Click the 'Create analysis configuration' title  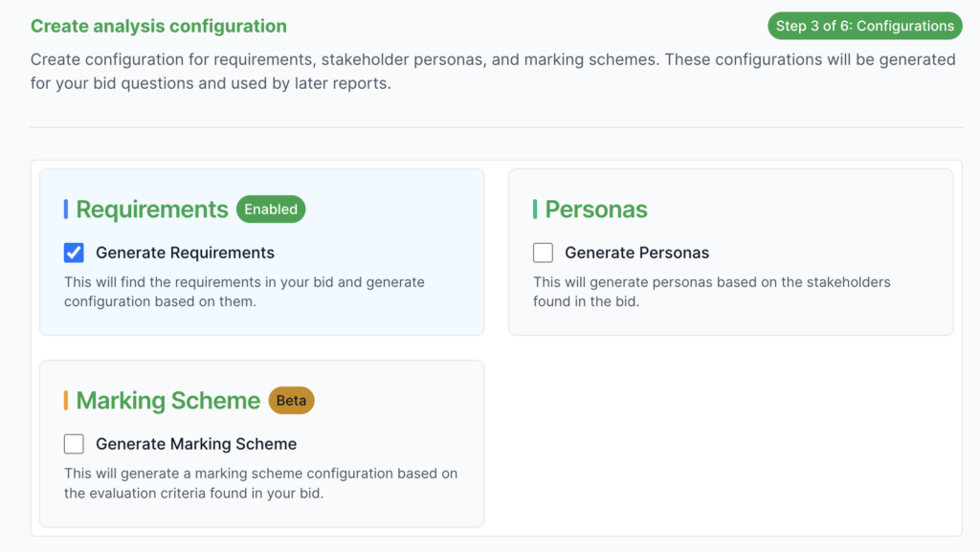tap(159, 27)
